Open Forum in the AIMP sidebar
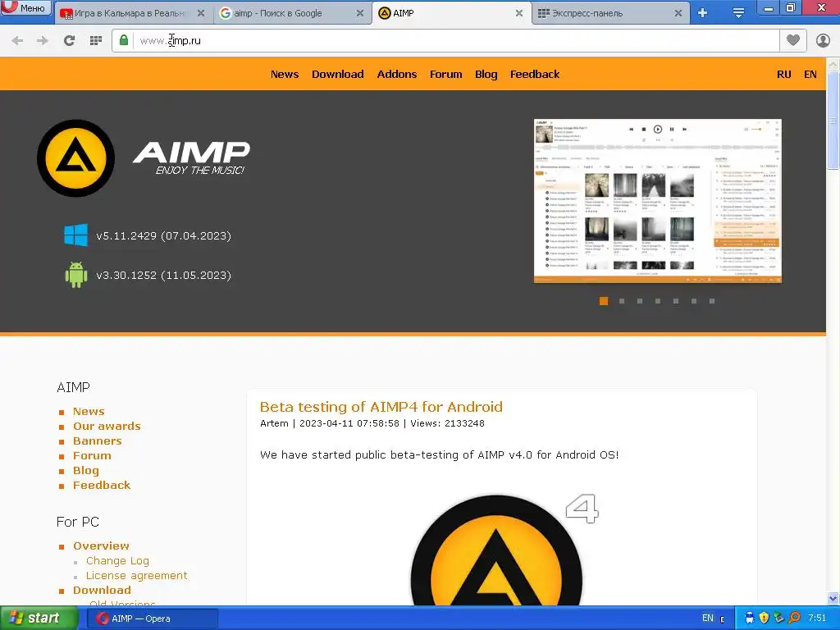Viewport: 840px width, 630px height. (92, 456)
